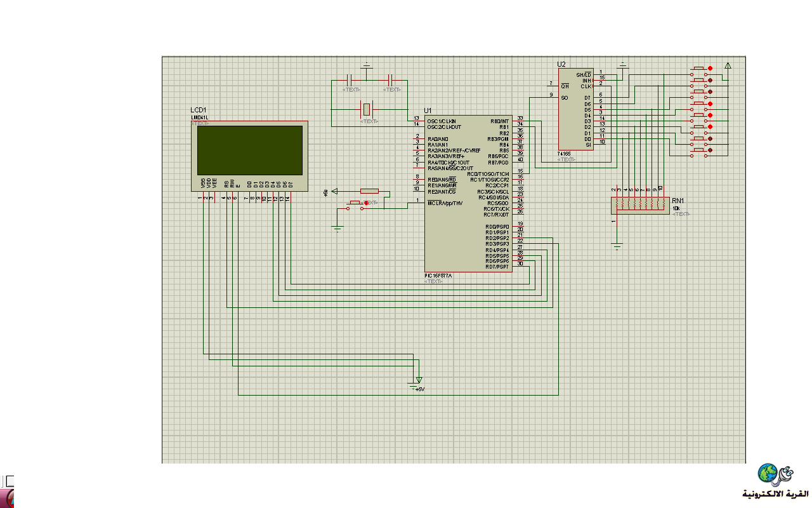Click the <TEXT> placeholder under the crystal
812x508 pixels.
370,121
